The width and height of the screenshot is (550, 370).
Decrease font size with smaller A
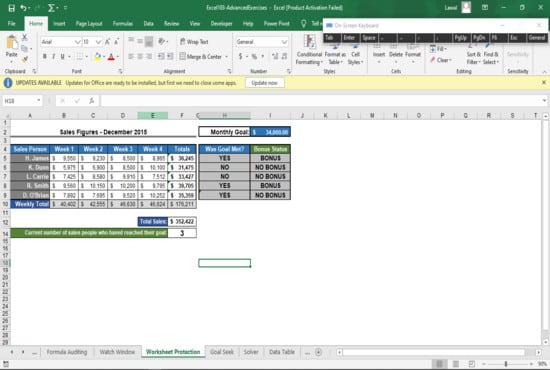pyautogui.click(x=116, y=42)
